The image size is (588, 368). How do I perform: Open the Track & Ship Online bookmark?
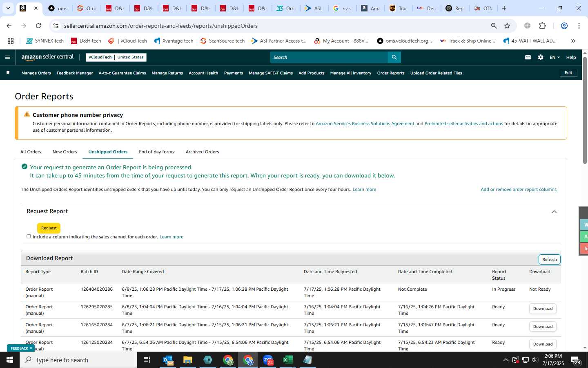pos(467,41)
